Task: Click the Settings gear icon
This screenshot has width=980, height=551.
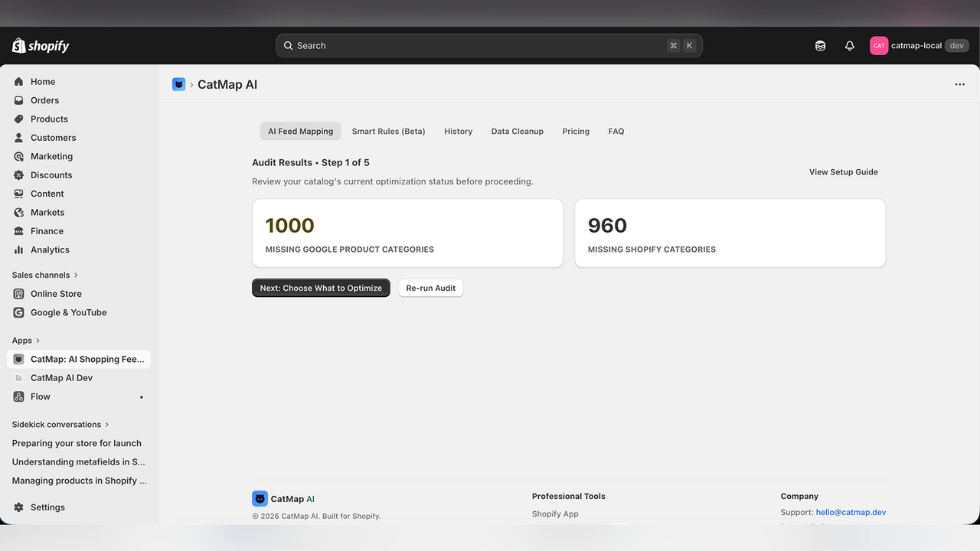Action: click(x=19, y=507)
